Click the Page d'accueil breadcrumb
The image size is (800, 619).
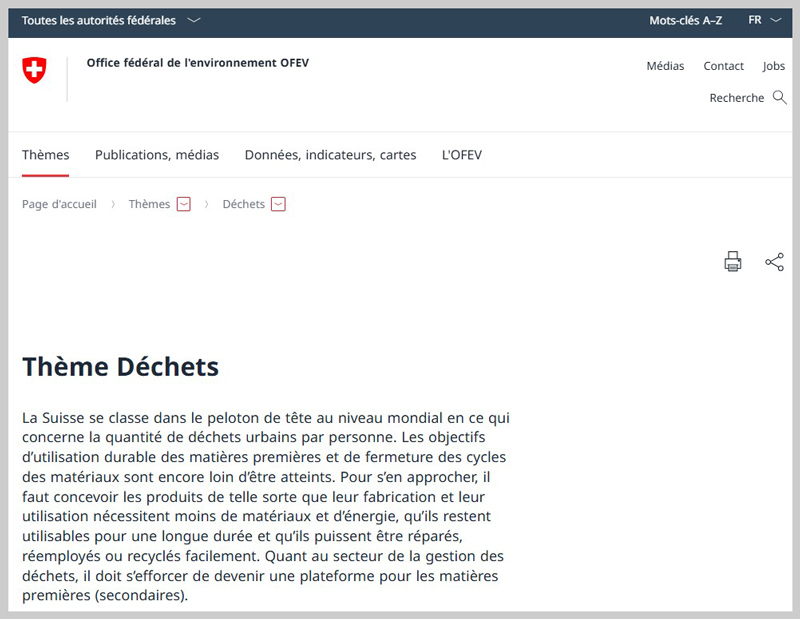[59, 204]
